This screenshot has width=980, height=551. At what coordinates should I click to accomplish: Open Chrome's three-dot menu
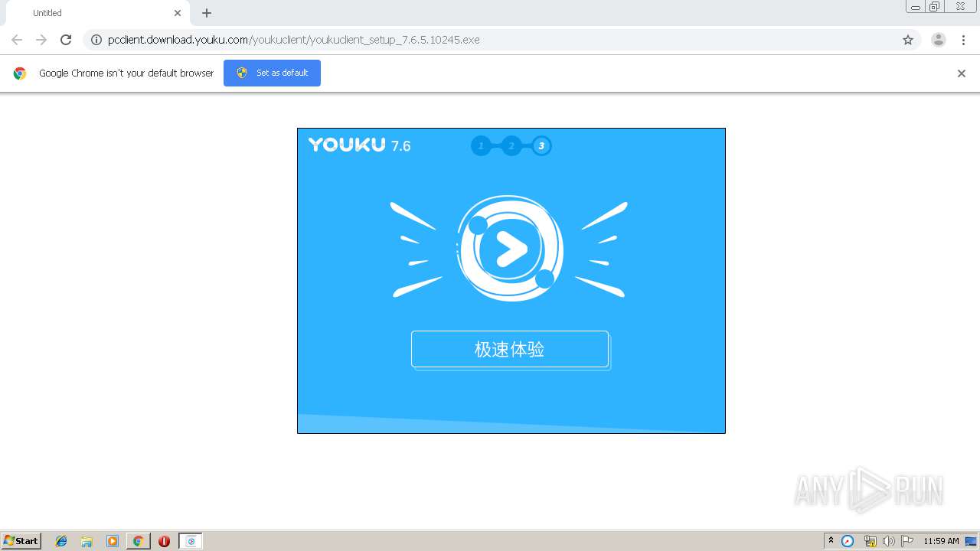click(964, 40)
